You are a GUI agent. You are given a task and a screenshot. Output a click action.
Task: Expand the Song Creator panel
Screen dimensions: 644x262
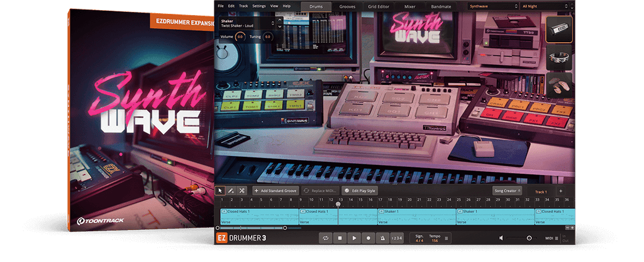[508, 191]
